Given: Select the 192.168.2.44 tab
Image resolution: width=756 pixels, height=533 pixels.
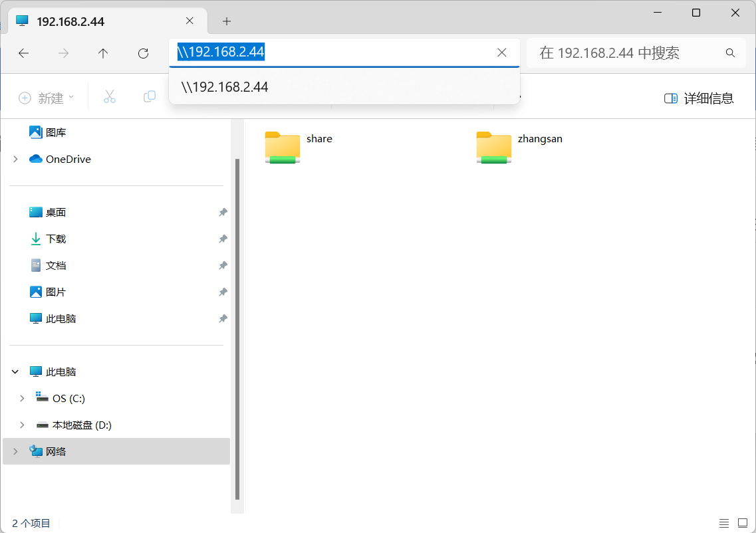Looking at the screenshot, I should click(x=100, y=21).
